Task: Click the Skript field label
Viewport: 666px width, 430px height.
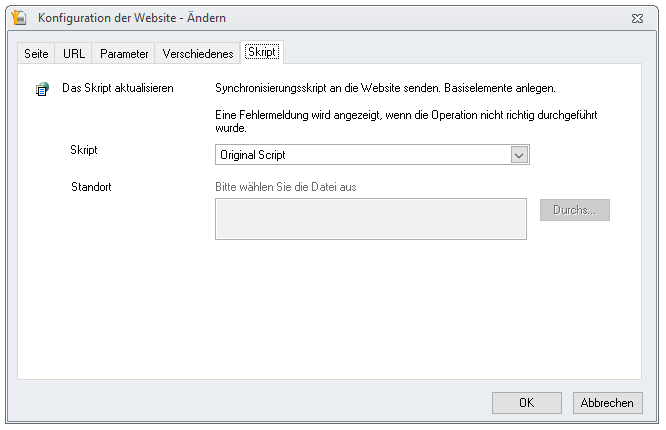Action: tap(84, 150)
